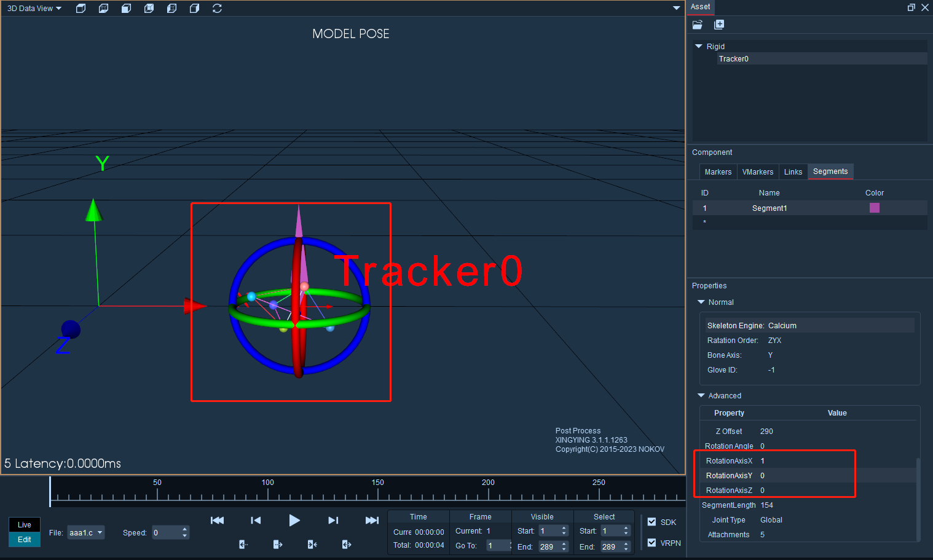Screen dimensions: 933x560
Task: Click the Skeleton Engine Calcium value
Action: tap(782, 326)
